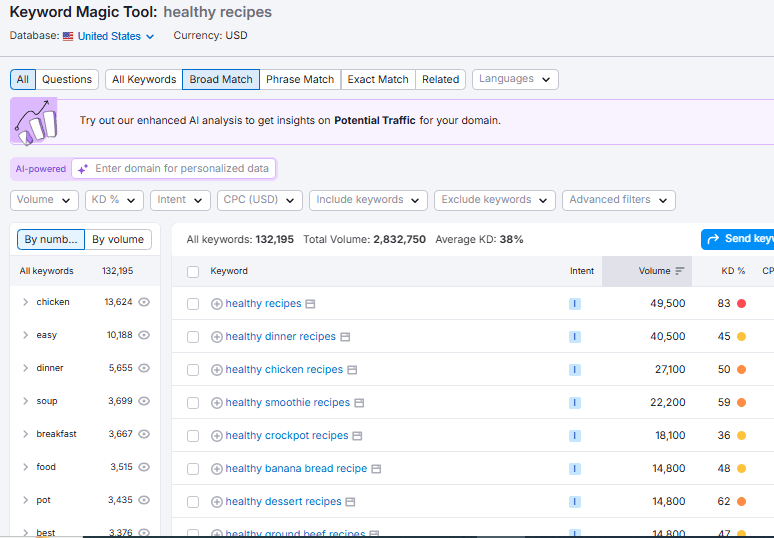Open Include keywords dropdown
This screenshot has height=538, width=774.
click(368, 200)
